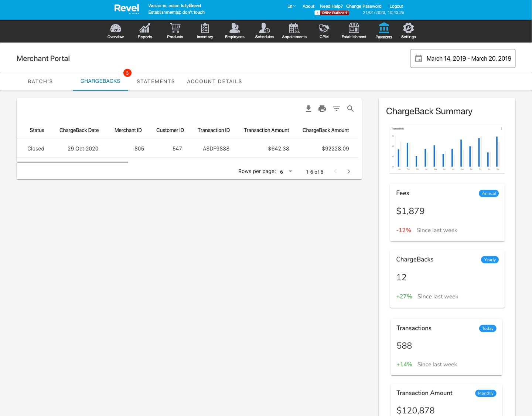Go to the Schedules module
The height and width of the screenshot is (416, 532).
265,31
